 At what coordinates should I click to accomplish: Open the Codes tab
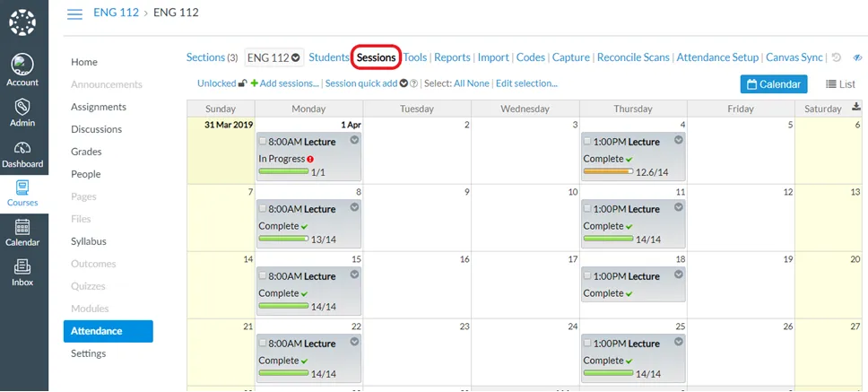tap(531, 57)
